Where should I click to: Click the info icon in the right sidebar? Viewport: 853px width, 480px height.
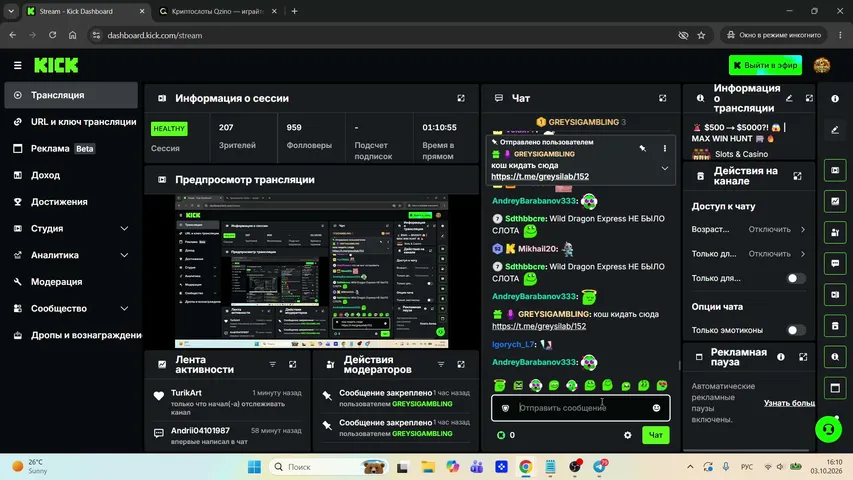(835, 99)
